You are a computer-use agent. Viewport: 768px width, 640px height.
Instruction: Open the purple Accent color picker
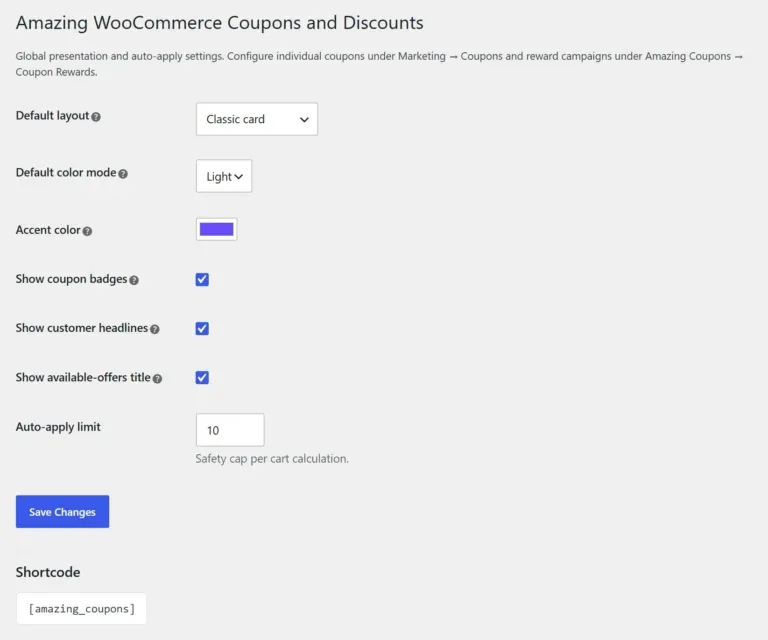(x=216, y=229)
